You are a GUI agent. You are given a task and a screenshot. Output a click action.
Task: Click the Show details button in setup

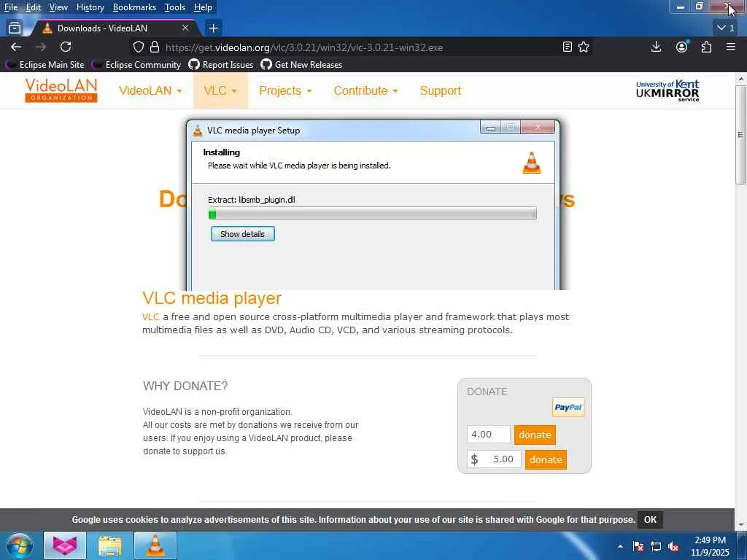click(x=242, y=234)
